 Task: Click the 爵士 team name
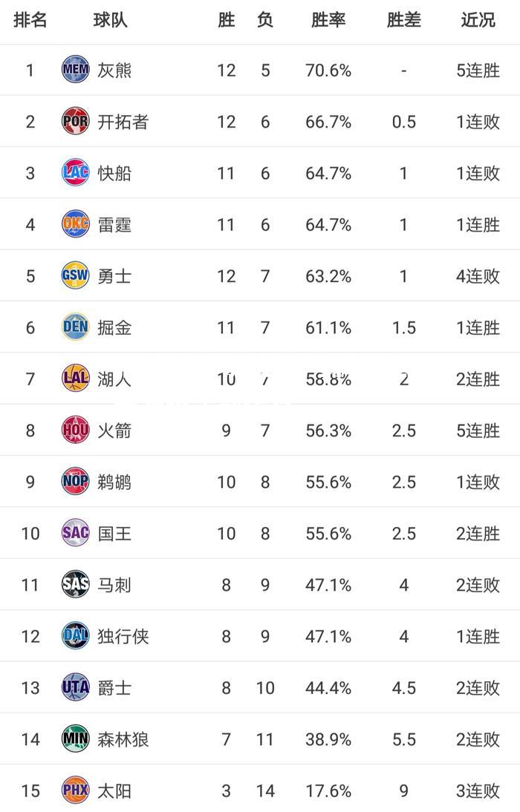(x=114, y=688)
